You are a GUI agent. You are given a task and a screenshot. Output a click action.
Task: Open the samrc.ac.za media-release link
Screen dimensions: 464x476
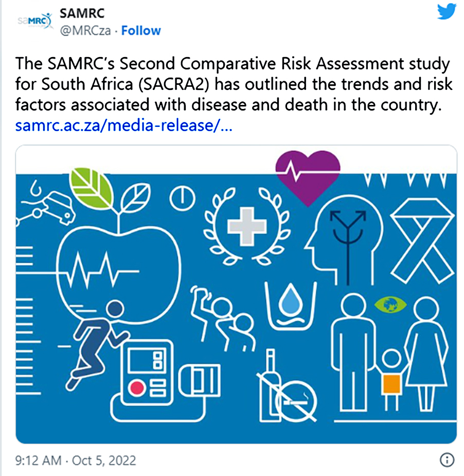123,125
